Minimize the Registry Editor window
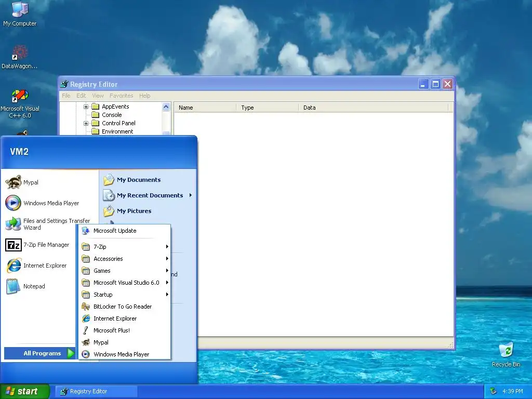This screenshot has width=532, height=399. pos(423,84)
